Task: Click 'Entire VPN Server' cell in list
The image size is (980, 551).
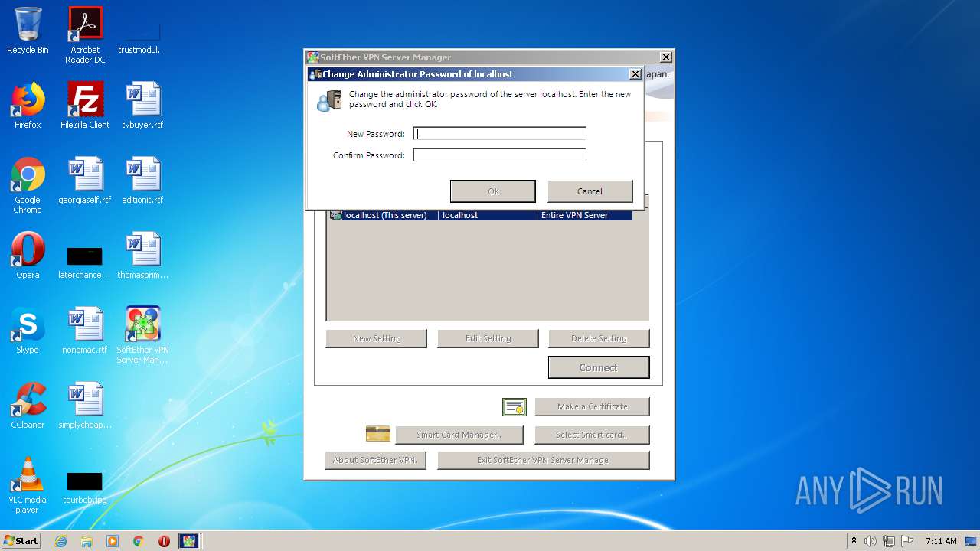Action: [574, 216]
